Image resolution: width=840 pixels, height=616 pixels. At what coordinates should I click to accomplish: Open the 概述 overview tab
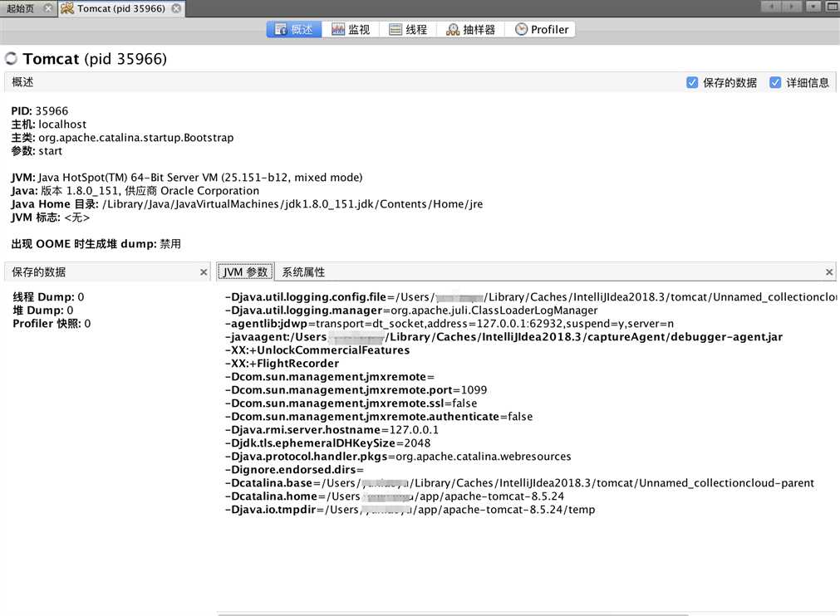pyautogui.click(x=293, y=29)
